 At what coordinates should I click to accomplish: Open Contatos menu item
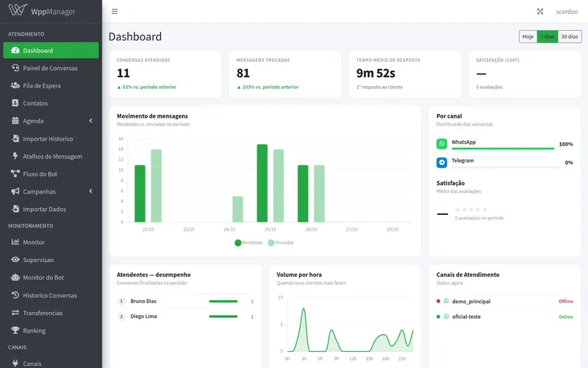tap(51, 103)
